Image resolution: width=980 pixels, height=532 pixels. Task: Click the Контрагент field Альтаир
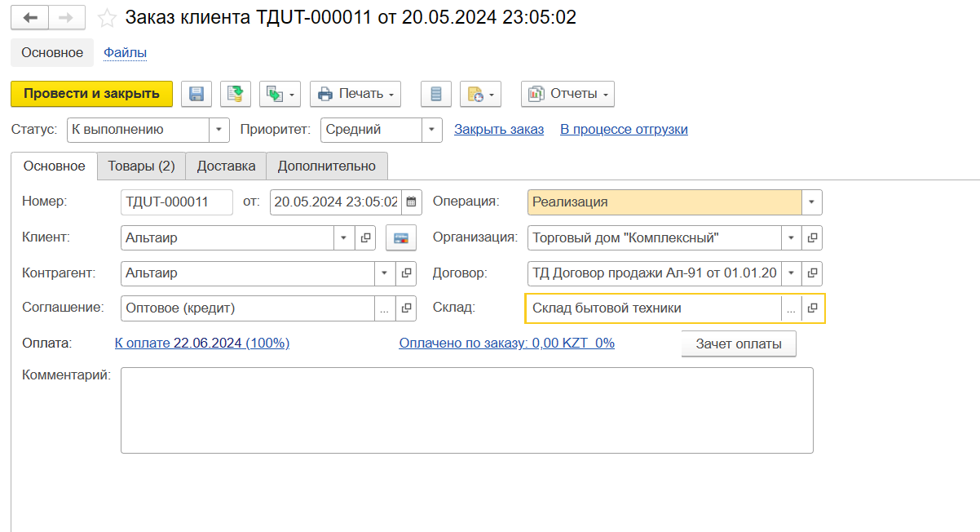point(248,273)
